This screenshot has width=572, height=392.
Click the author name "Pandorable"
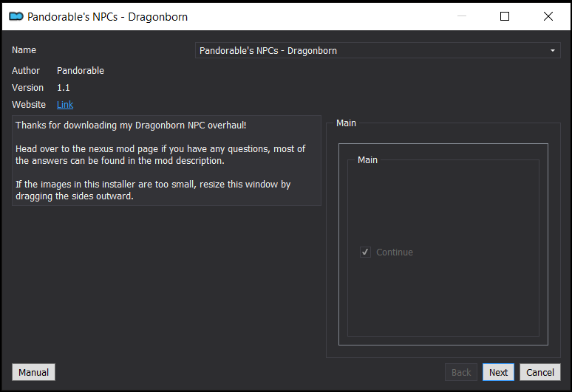tap(81, 71)
